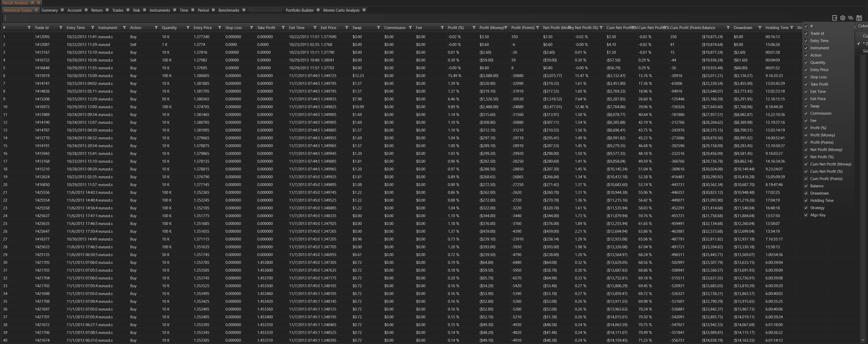868x344 pixels.
Task: Click the column chooser icon
Action: [859, 18]
